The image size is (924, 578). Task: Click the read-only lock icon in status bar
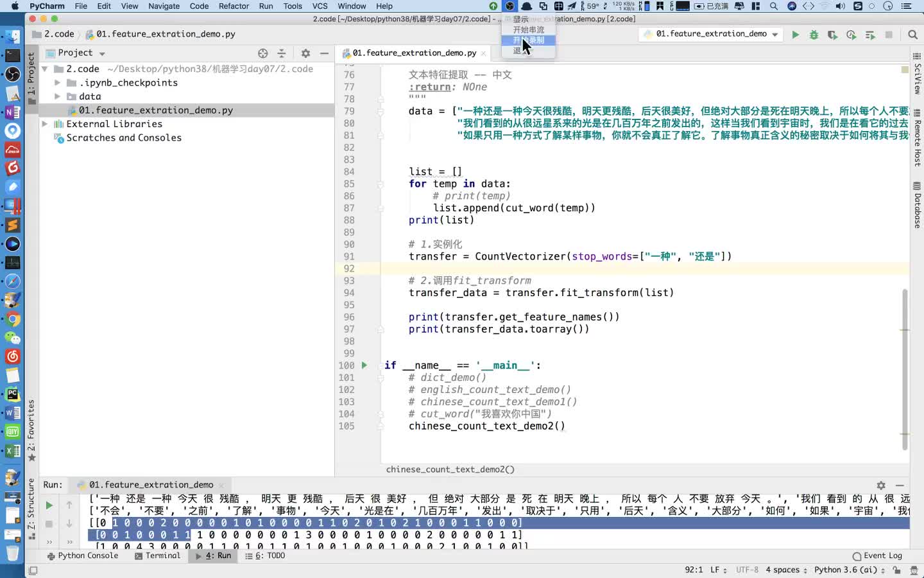[x=896, y=570]
